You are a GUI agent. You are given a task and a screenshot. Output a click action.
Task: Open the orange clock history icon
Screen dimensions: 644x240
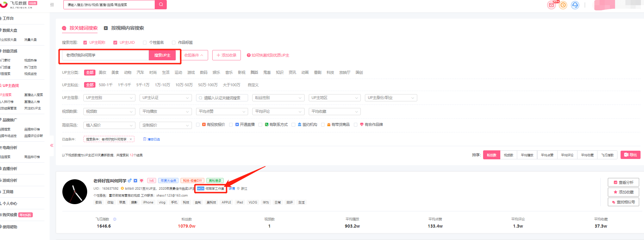[563, 5]
